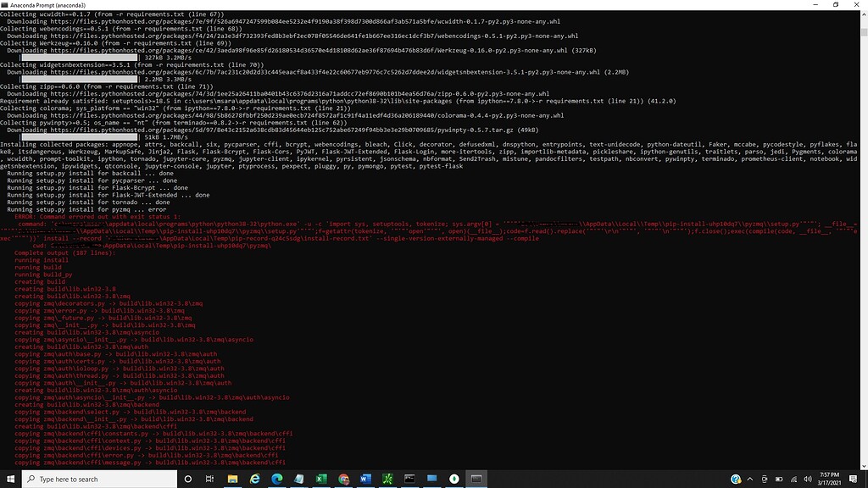This screenshot has width=868, height=488.
Task: Open Microsoft Excel from the taskbar
Action: 320,478
